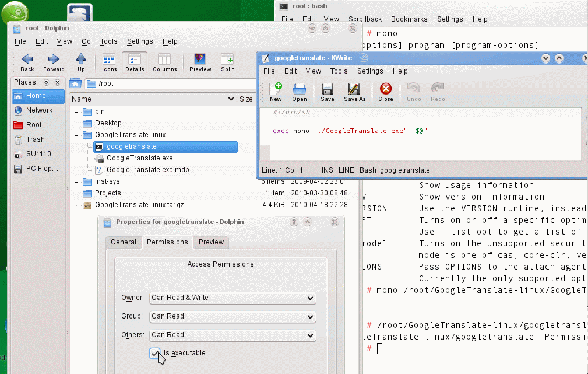
Task: Click the Back arrow in Dolphin
Action: [27, 62]
